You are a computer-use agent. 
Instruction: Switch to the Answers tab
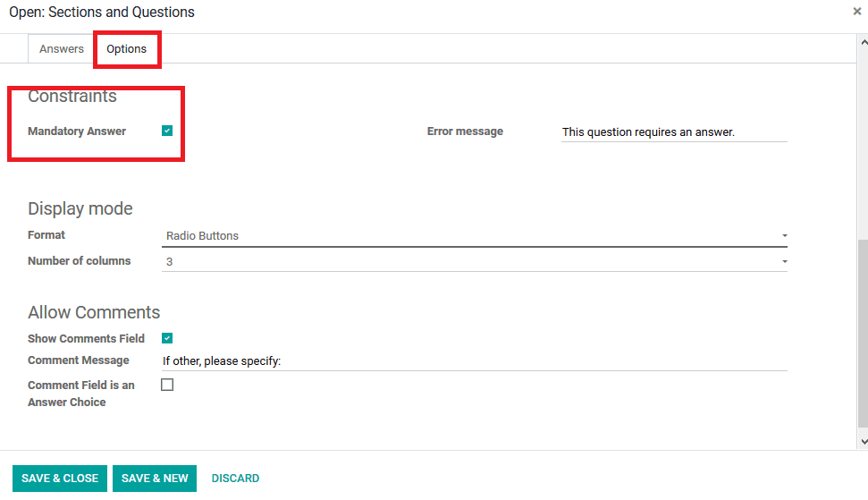pos(62,48)
